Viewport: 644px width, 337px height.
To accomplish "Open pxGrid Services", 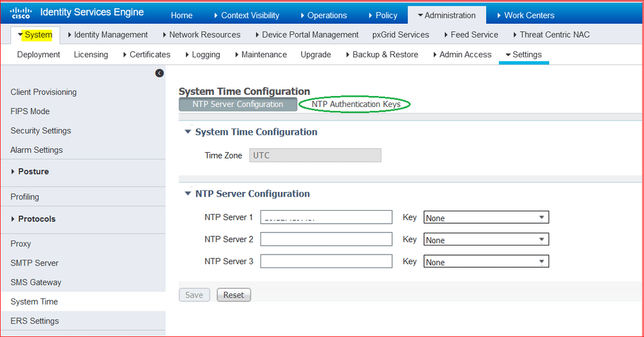I will [x=401, y=35].
